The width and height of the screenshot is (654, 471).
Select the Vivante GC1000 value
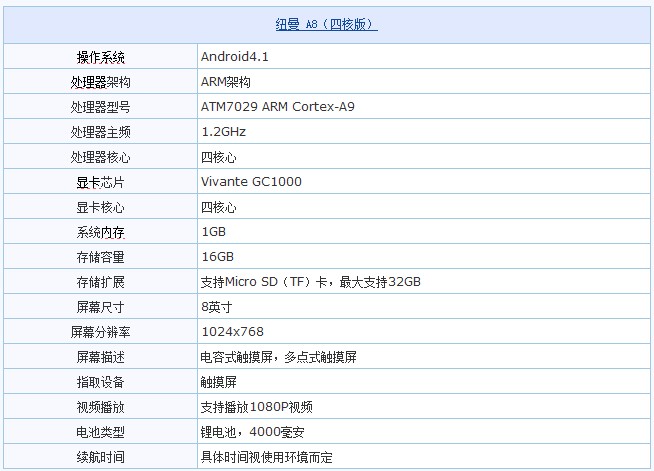coord(251,182)
